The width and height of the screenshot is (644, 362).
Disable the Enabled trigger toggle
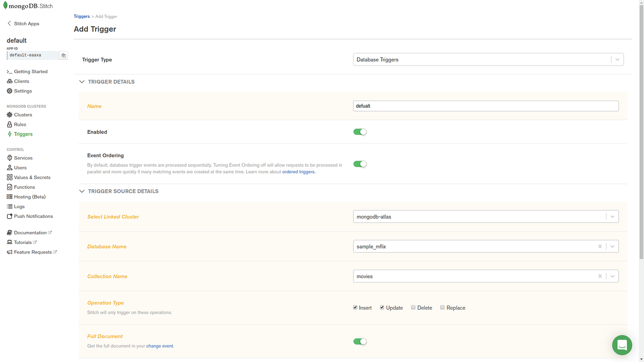(360, 131)
